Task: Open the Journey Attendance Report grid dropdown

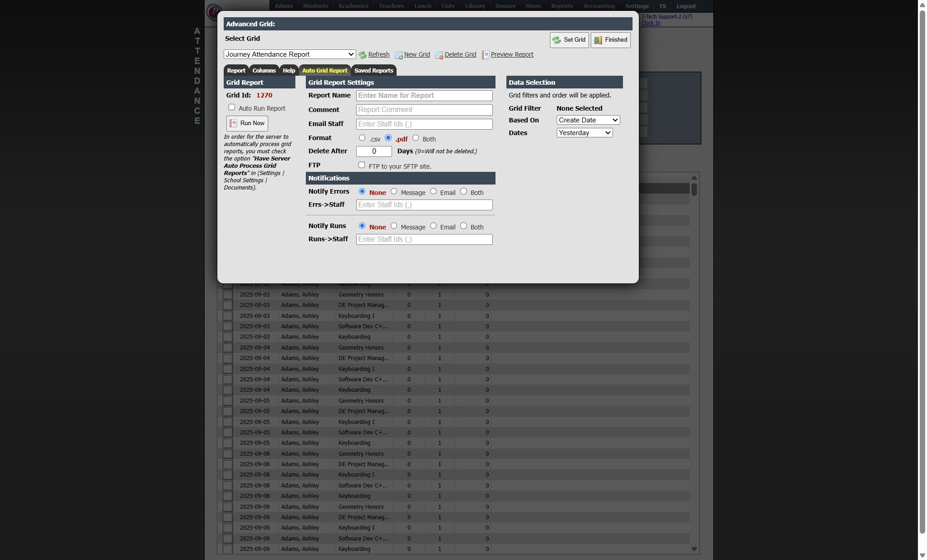Action: pos(289,54)
